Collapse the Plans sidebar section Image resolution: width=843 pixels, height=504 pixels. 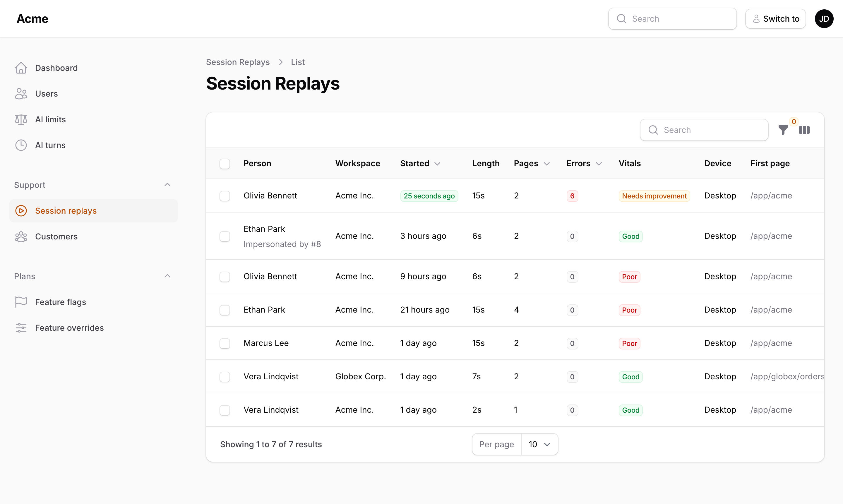click(167, 276)
